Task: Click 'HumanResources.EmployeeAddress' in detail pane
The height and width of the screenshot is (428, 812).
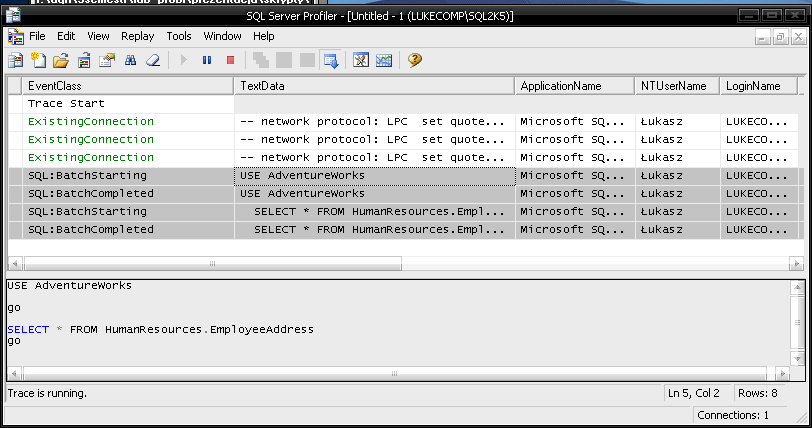Action: click(209, 330)
